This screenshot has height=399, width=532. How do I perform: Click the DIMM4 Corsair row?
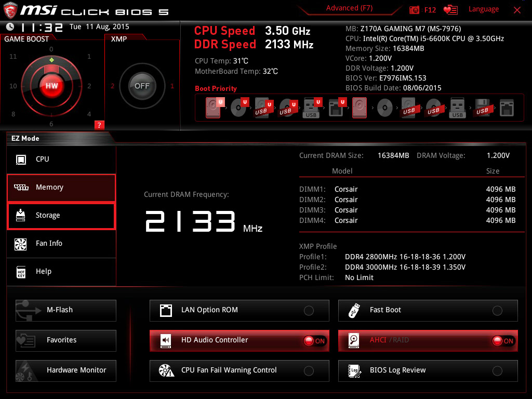click(407, 220)
